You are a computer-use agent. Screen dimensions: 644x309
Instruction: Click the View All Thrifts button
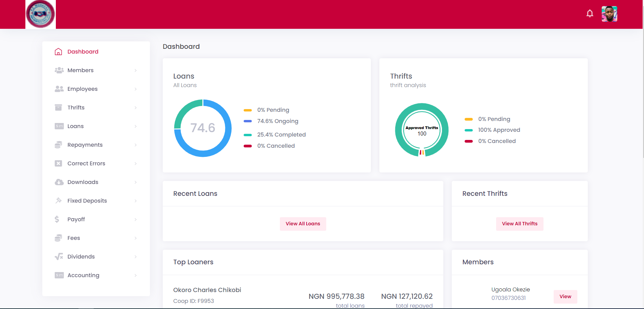[519, 224]
